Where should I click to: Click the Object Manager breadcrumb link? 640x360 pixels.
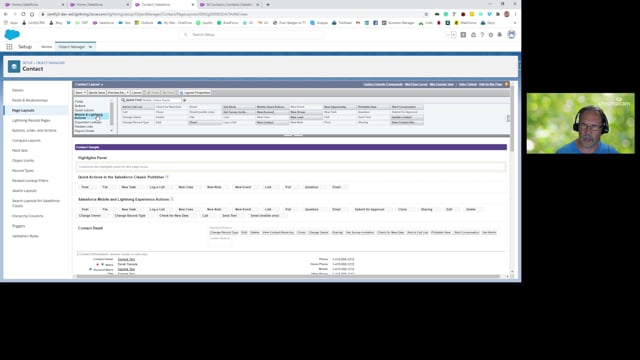[x=50, y=63]
